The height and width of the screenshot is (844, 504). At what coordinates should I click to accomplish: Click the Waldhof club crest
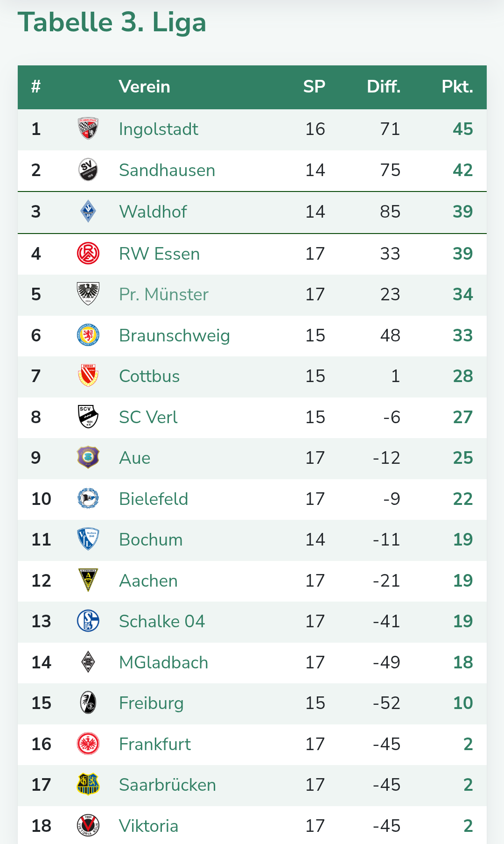(88, 211)
